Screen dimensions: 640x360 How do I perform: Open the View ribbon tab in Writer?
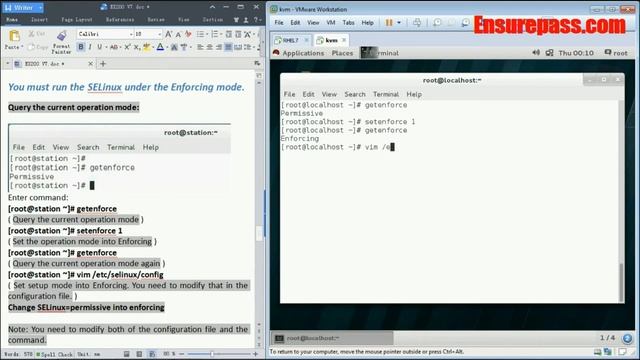pyautogui.click(x=184, y=19)
